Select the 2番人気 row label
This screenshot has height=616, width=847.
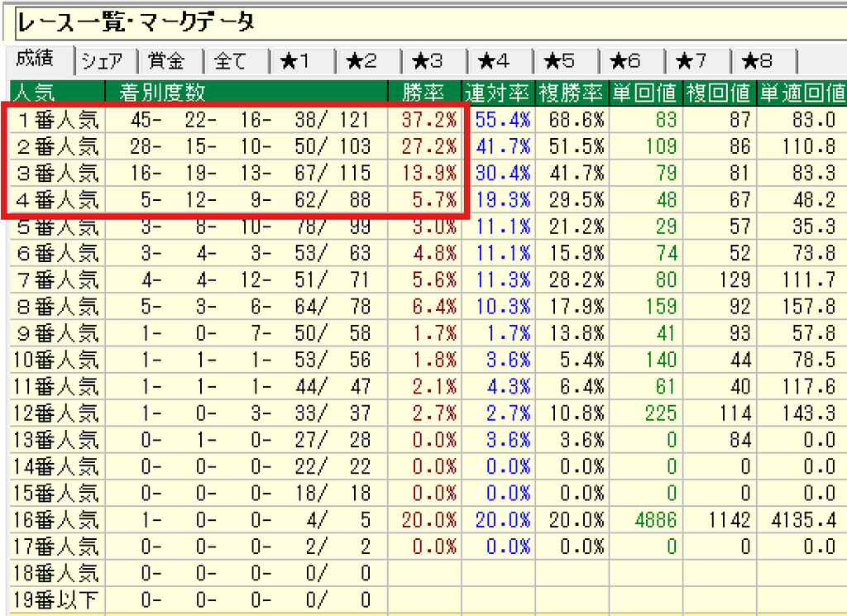(58, 146)
